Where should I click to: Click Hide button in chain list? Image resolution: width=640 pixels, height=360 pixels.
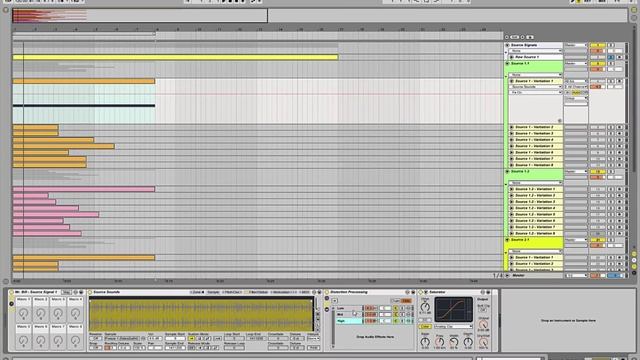coord(406,301)
